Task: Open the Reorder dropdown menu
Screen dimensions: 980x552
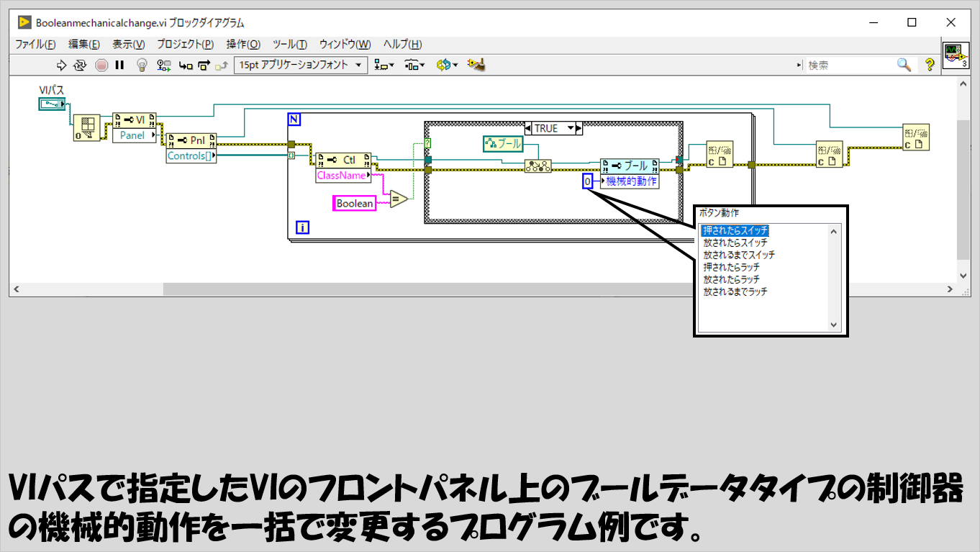Action: click(x=447, y=65)
